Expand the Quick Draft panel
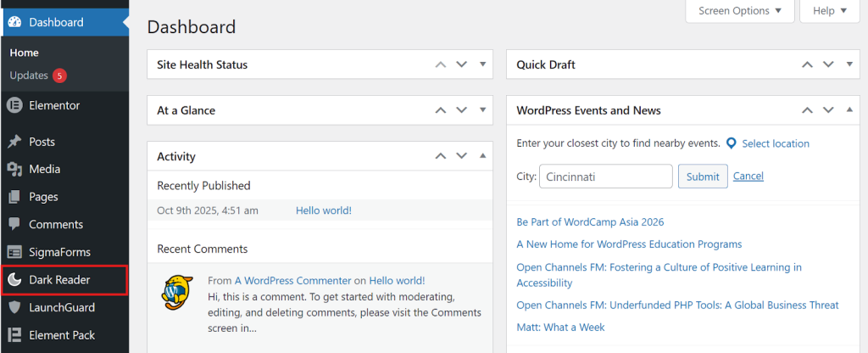 pyautogui.click(x=849, y=64)
